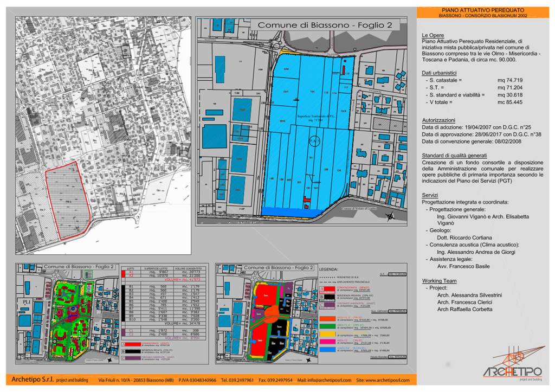Click the 'LOTTI' column header in the lots table

click(131, 269)
